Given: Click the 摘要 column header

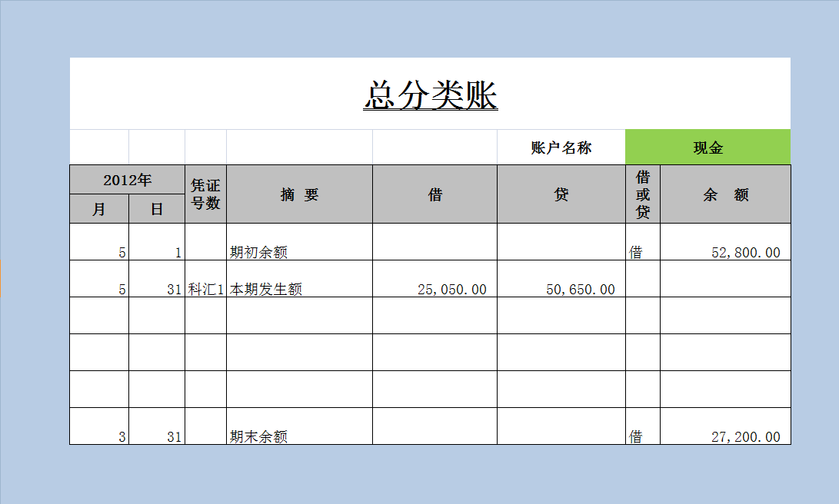Looking at the screenshot, I should pyautogui.click(x=298, y=194).
